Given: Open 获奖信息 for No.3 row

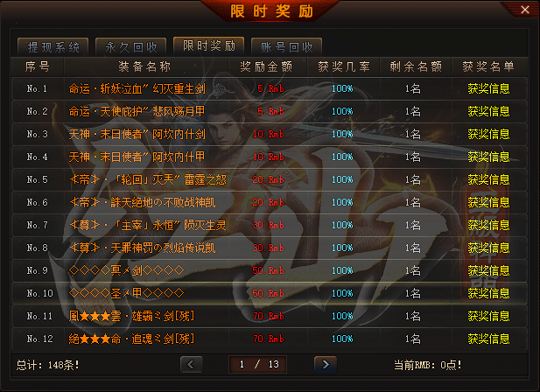Looking at the screenshot, I should (488, 134).
